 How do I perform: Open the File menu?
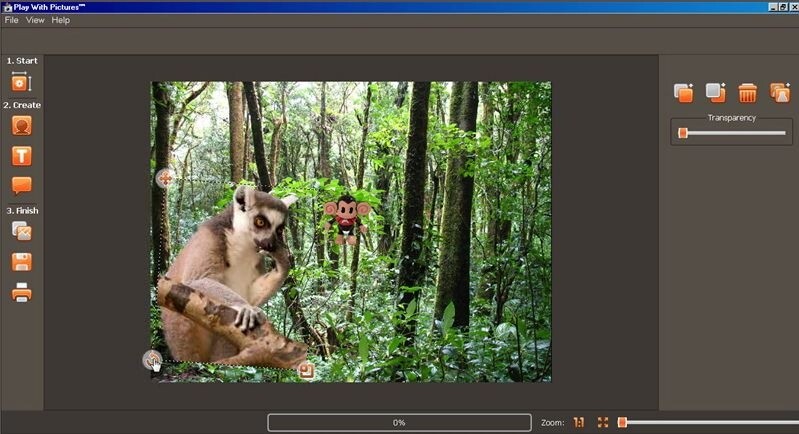pos(11,20)
